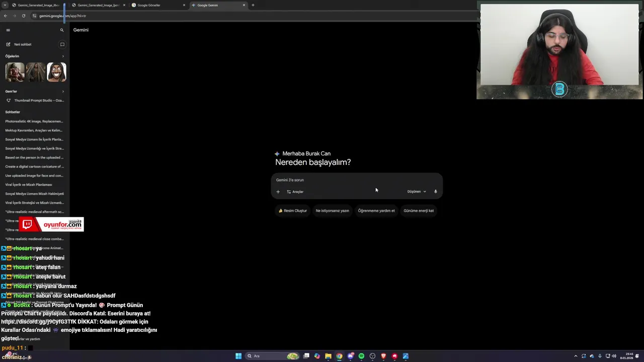This screenshot has height=362, width=644.
Task: Open Copilot from the taskbar
Action: (317, 356)
